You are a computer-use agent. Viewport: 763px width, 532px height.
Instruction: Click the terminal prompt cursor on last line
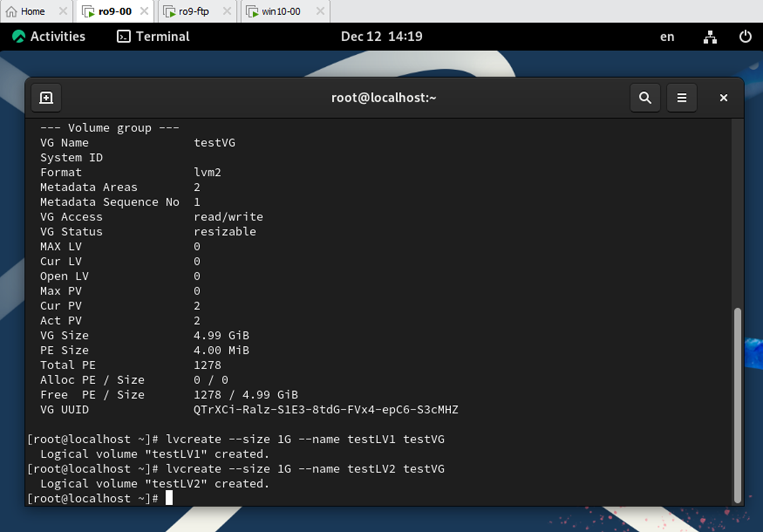[x=169, y=498]
